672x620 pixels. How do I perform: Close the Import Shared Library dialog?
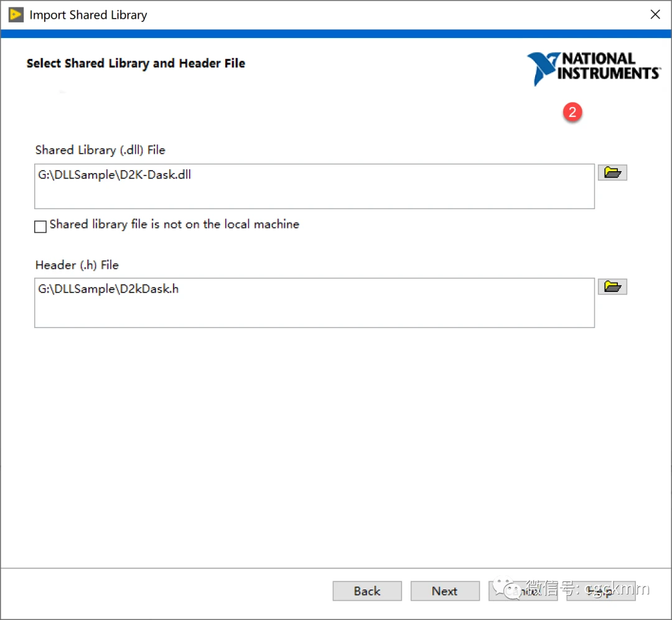pos(655,14)
